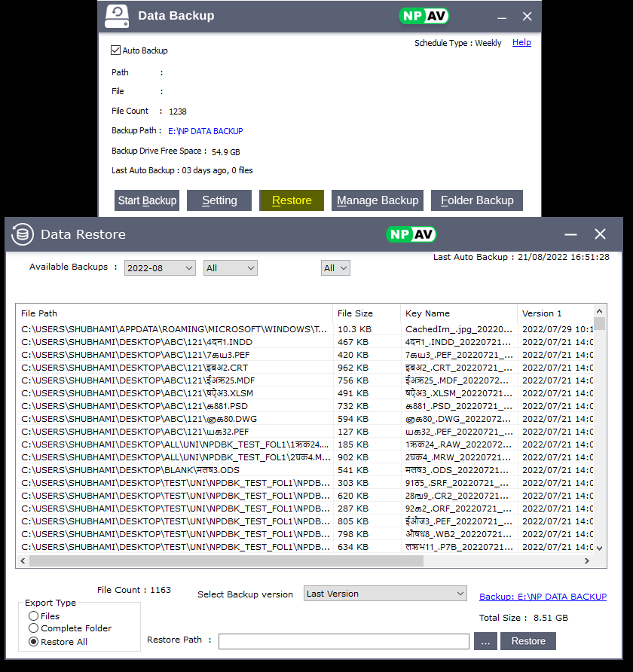Image resolution: width=633 pixels, height=672 pixels.
Task: Click the vertical scrollbar down arrow
Action: 600,548
